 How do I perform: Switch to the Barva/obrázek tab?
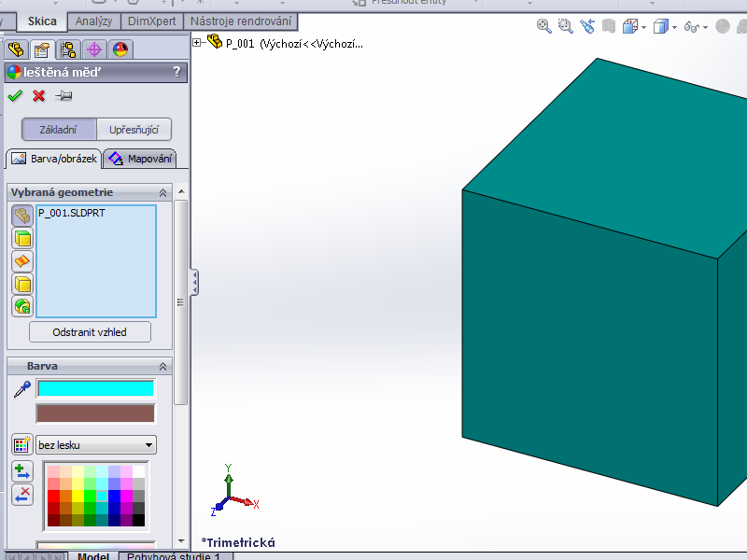coord(54,159)
